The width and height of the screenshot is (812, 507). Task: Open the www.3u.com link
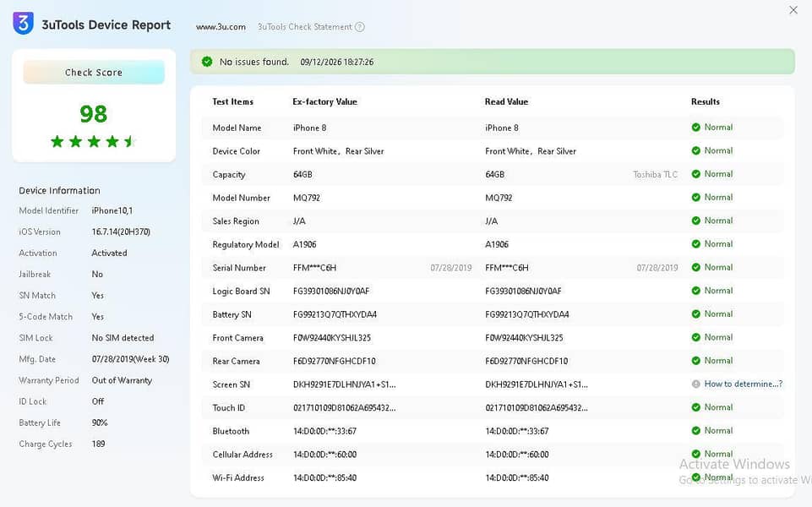pos(221,27)
